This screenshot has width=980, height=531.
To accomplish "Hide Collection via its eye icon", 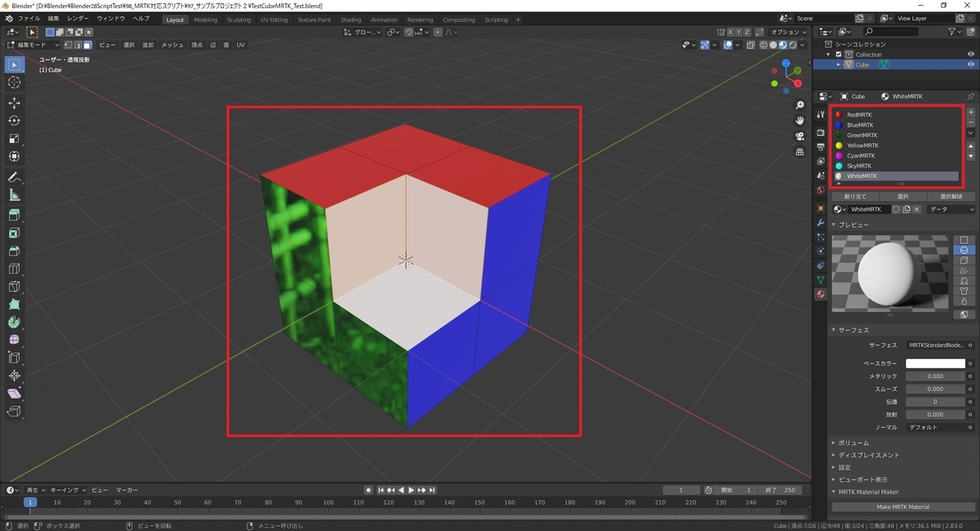I will 970,54.
